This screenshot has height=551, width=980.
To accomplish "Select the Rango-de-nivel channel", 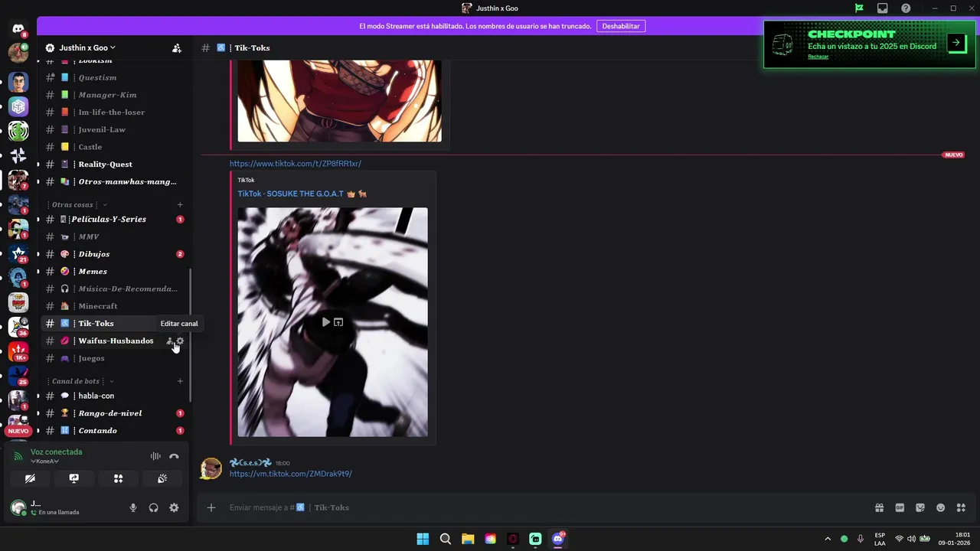I will 114,413.
